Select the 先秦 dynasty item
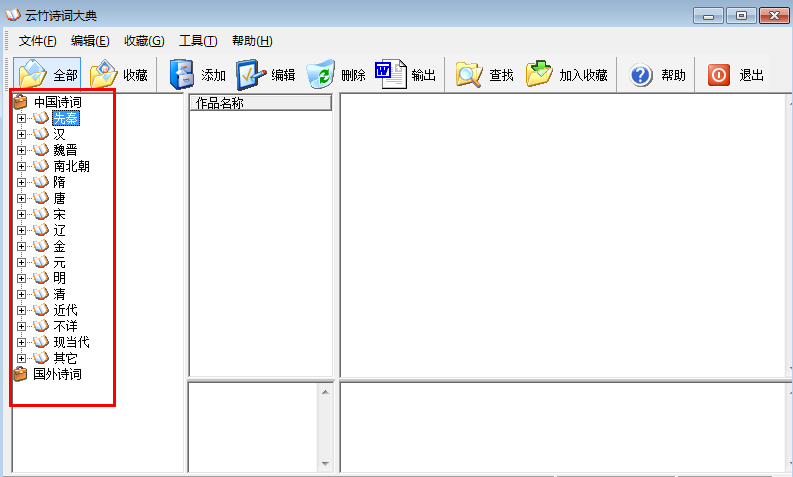Screen dimensions: 793x477 66,118
